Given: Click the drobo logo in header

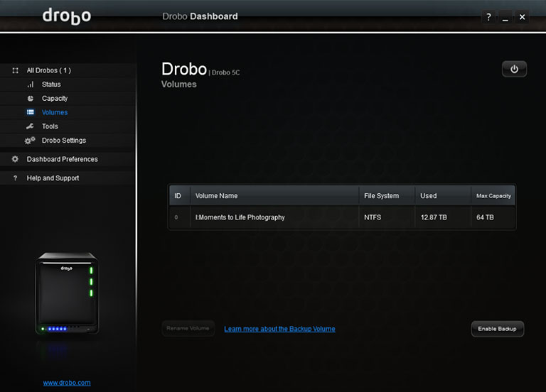Looking at the screenshot, I should pyautogui.click(x=67, y=16).
